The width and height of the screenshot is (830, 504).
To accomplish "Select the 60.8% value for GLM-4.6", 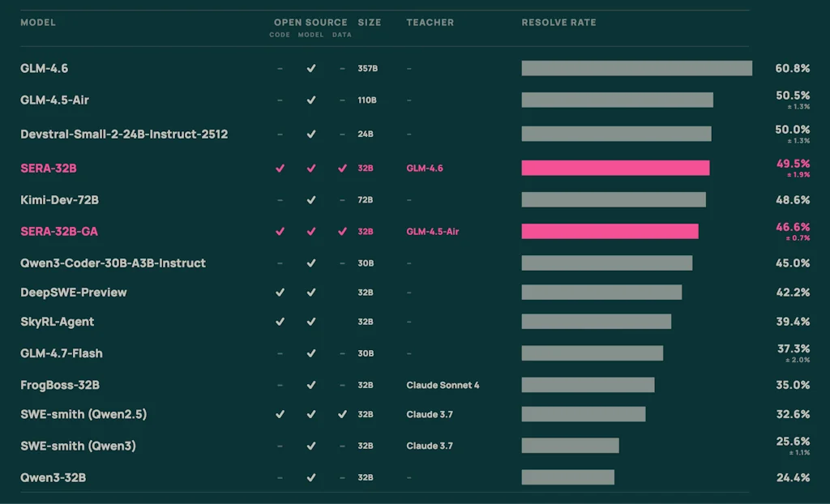I will point(792,68).
